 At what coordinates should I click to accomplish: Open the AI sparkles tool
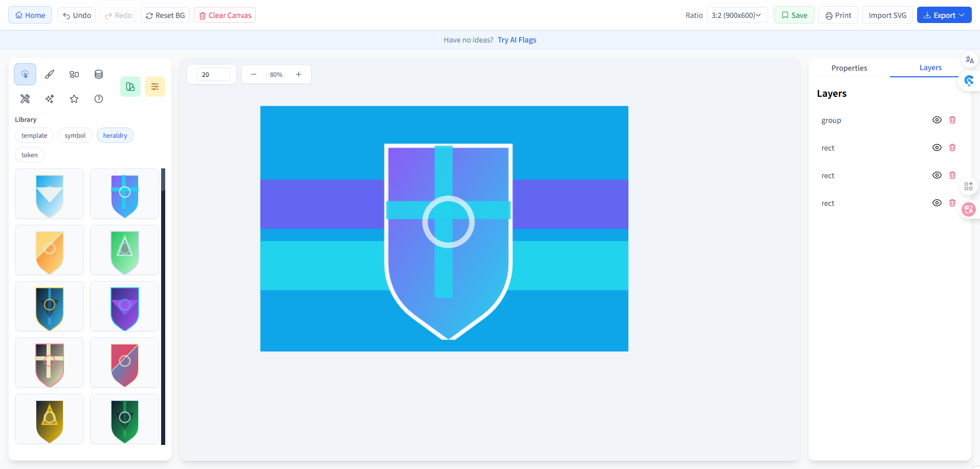click(x=49, y=99)
